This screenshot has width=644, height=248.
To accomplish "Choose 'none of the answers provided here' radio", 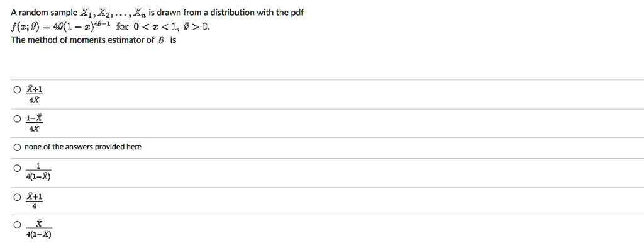I will coord(17,147).
